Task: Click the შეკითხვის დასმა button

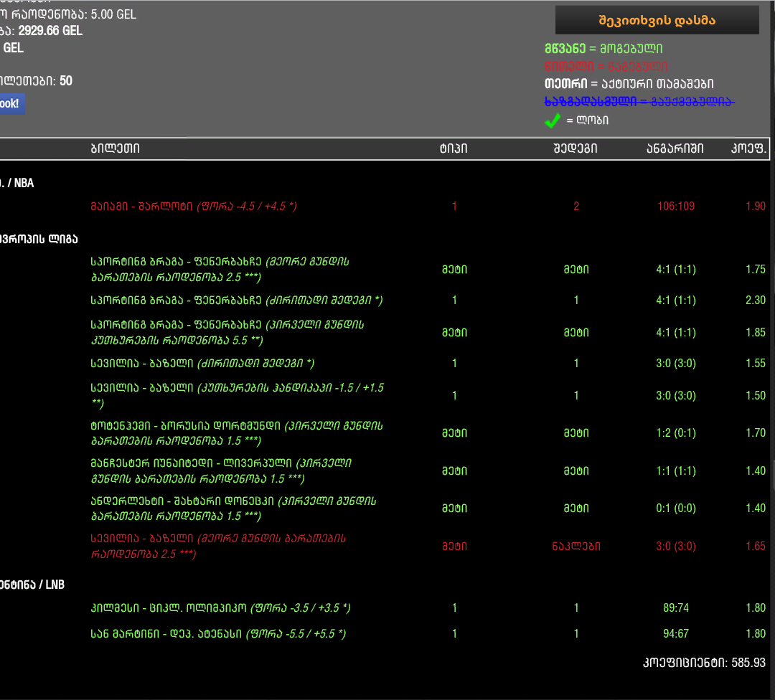Action: tap(657, 20)
